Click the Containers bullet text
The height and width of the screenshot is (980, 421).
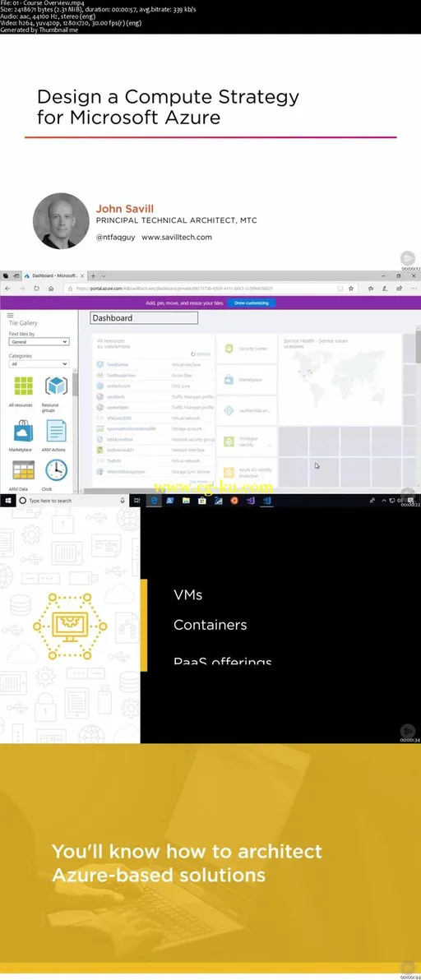coord(210,625)
